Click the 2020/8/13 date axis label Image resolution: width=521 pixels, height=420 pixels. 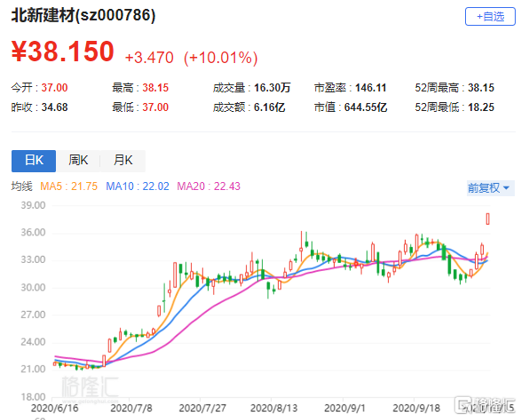pyautogui.click(x=273, y=408)
